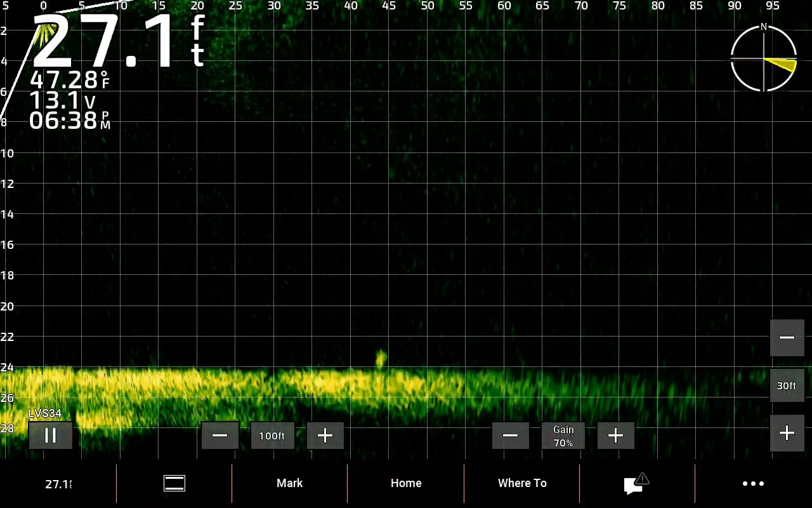Tap the fish return above bottom

tap(381, 359)
